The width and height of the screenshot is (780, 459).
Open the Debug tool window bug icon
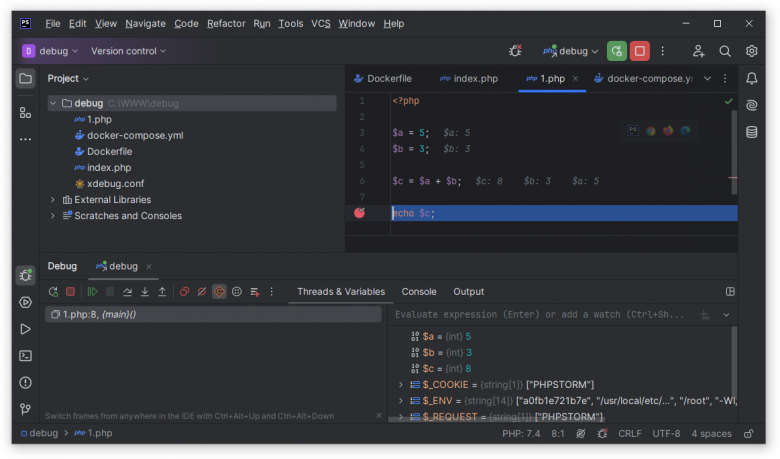[25, 275]
